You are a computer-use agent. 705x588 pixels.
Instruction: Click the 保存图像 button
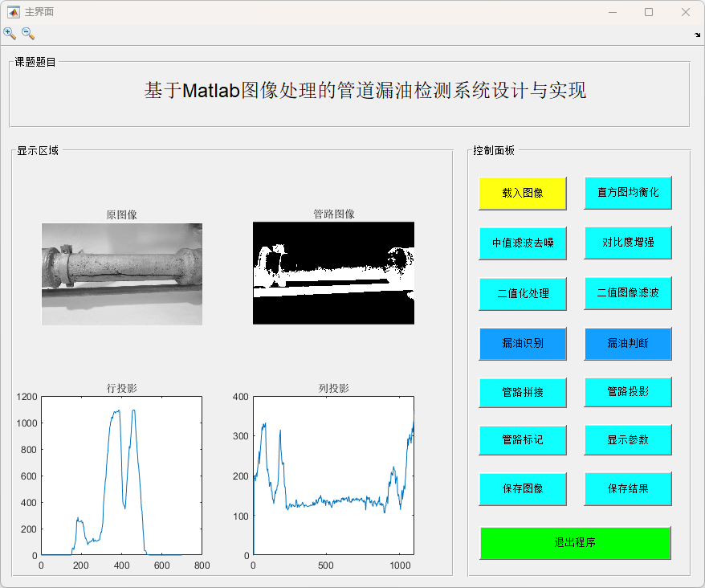point(523,488)
